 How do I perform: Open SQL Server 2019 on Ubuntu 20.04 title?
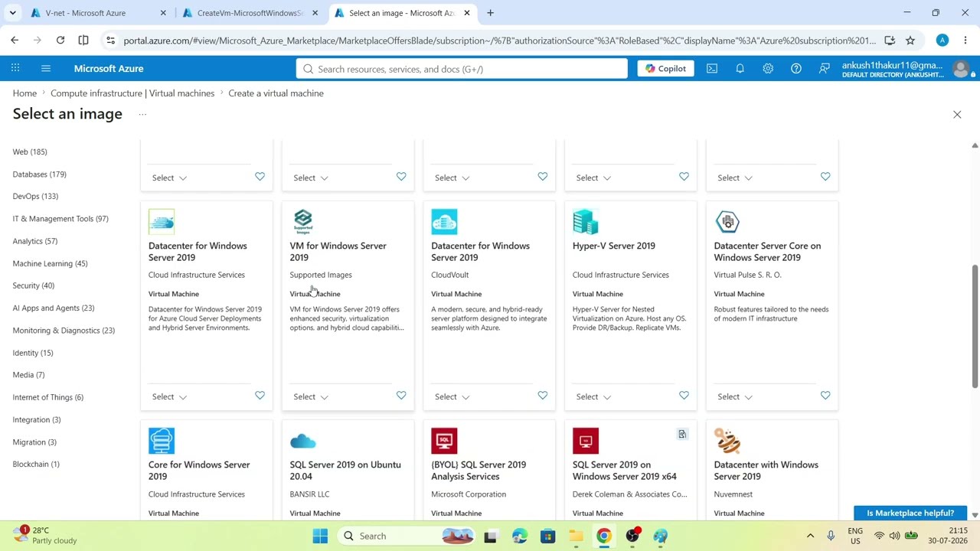tap(345, 470)
